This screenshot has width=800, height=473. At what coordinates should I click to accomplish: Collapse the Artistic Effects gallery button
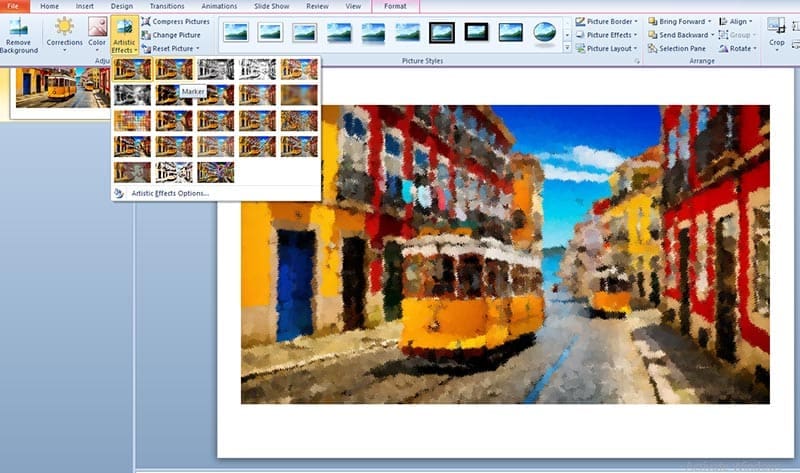pyautogui.click(x=125, y=35)
